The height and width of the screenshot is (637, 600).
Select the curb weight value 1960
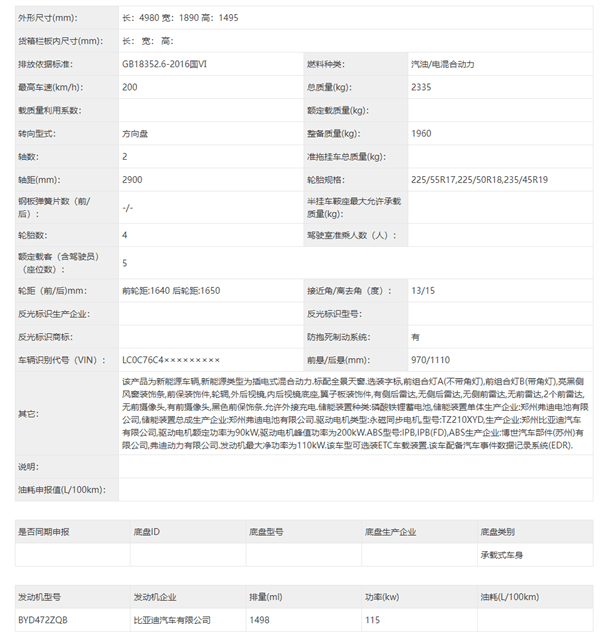(421, 133)
